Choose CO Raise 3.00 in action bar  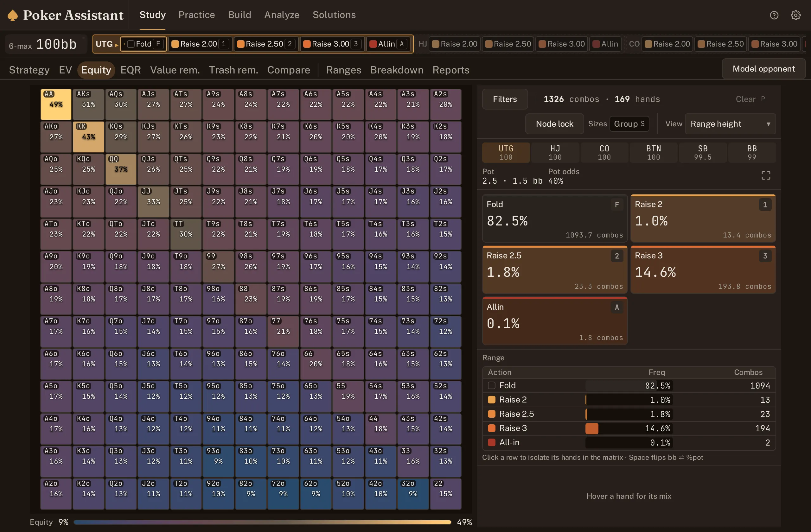click(x=774, y=44)
